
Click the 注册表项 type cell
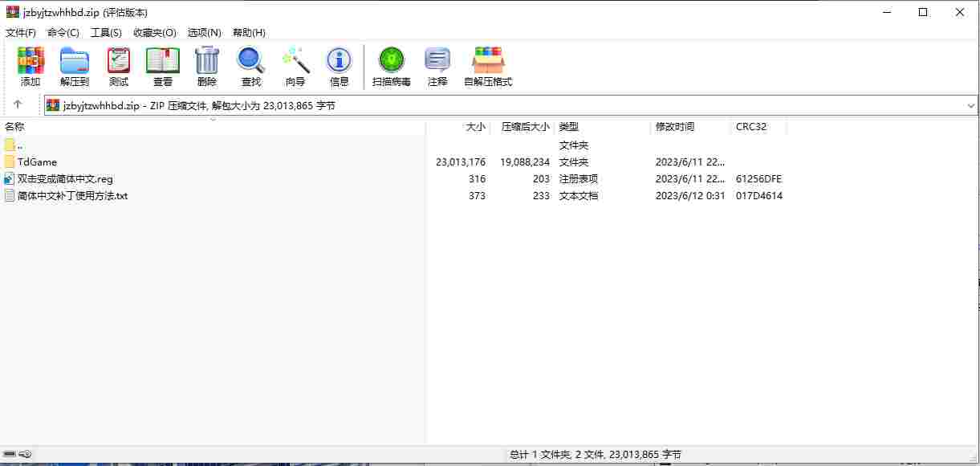point(579,178)
